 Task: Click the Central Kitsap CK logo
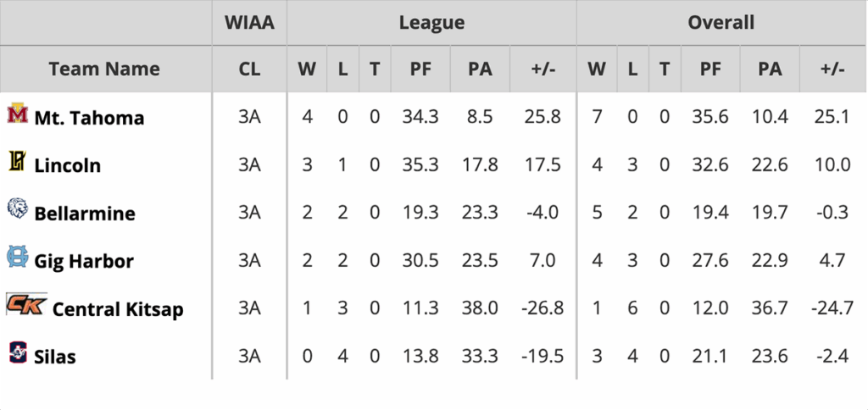(25, 305)
